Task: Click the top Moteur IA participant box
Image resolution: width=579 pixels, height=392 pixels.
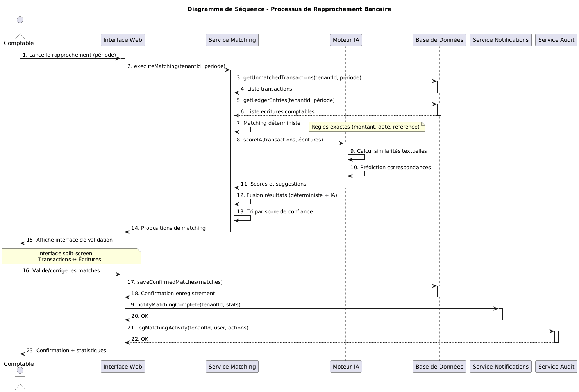Action: pos(346,40)
